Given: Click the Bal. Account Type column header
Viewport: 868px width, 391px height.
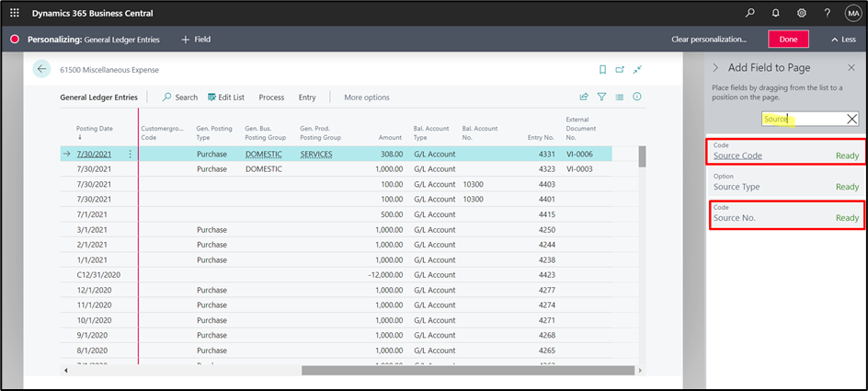Looking at the screenshot, I should [431, 132].
